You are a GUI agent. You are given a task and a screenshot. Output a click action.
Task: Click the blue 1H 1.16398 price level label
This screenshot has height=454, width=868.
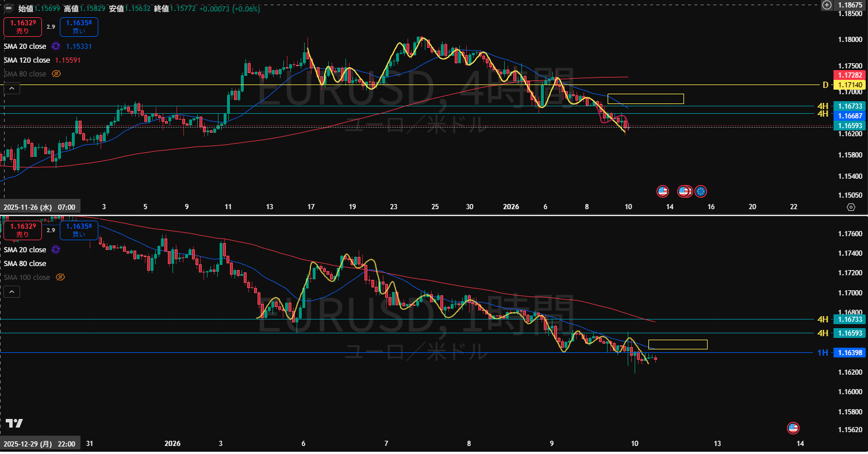(848, 352)
